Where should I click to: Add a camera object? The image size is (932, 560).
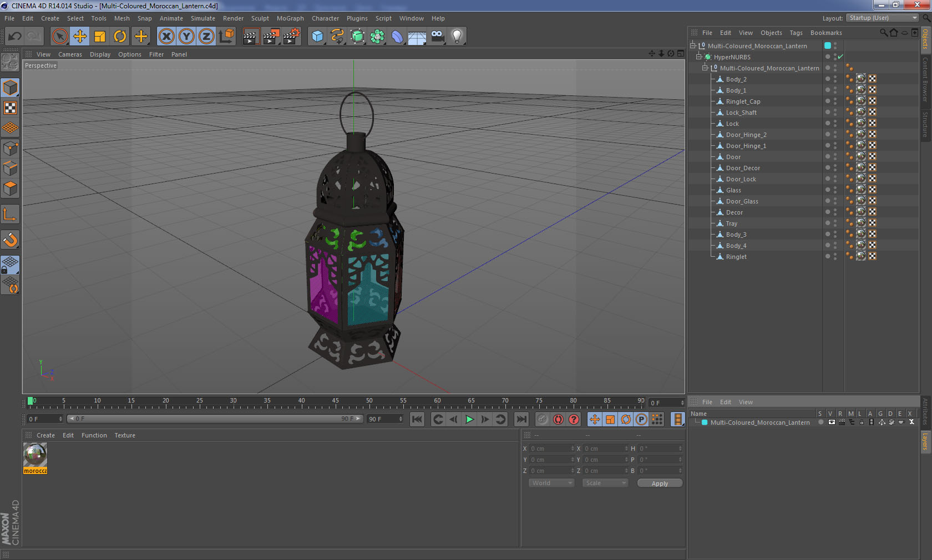click(437, 37)
